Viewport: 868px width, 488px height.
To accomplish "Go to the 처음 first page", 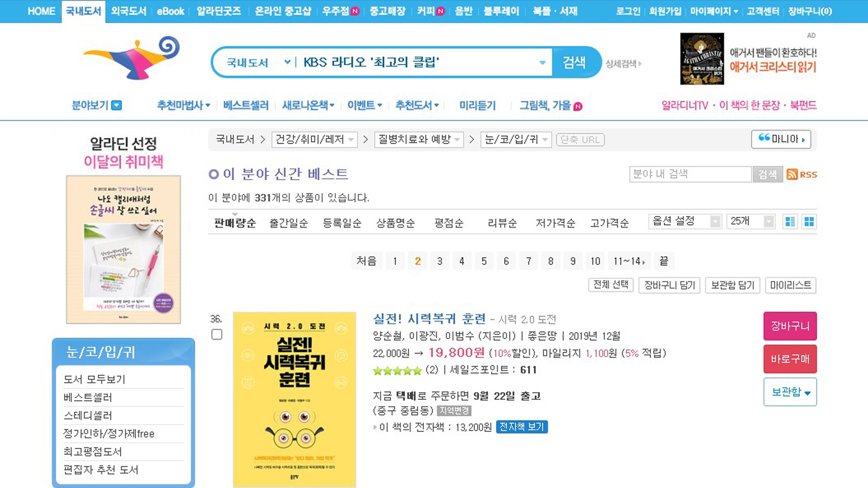I will pyautogui.click(x=366, y=261).
